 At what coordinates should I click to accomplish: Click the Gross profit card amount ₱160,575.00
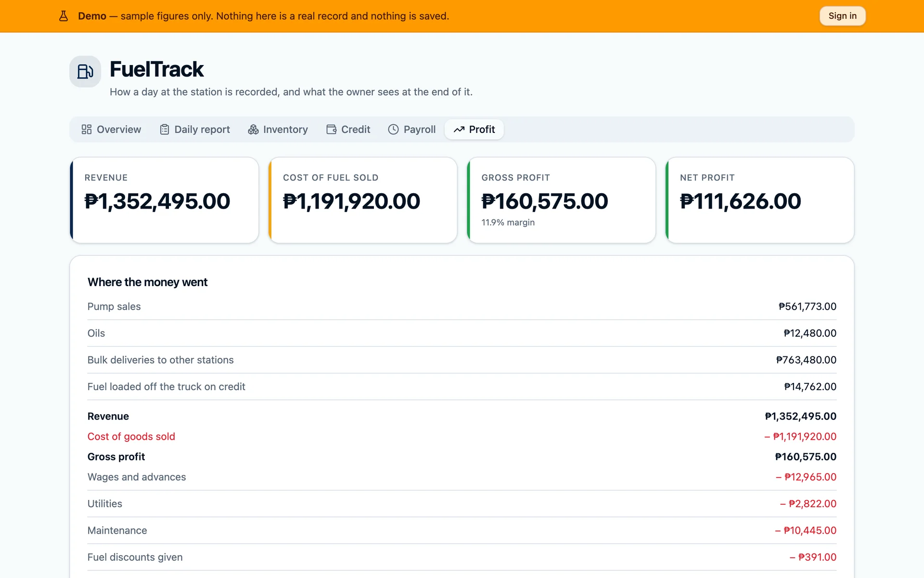(545, 201)
